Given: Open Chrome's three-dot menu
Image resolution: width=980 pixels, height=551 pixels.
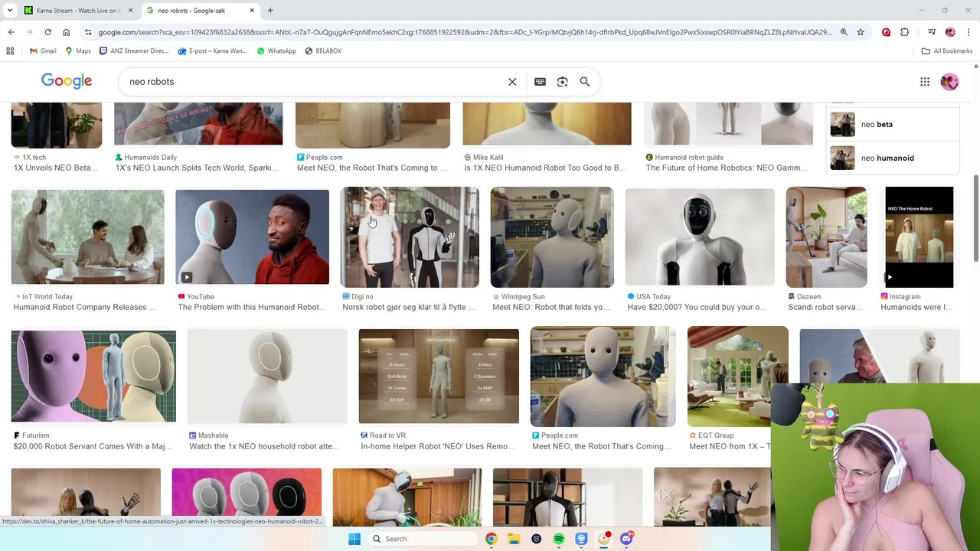Looking at the screenshot, I should [969, 32].
